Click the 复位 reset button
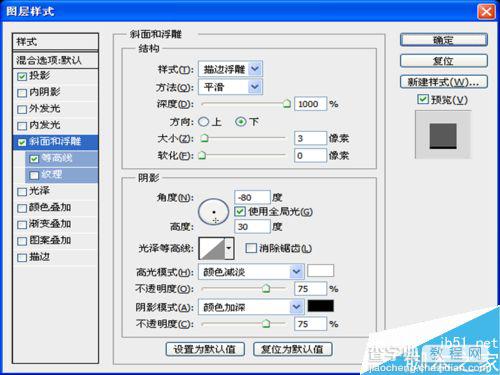The image size is (500, 375). (444, 61)
